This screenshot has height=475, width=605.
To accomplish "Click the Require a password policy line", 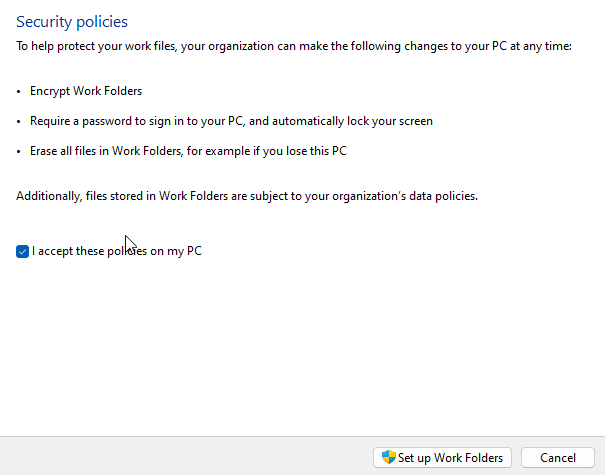I will [x=232, y=121].
